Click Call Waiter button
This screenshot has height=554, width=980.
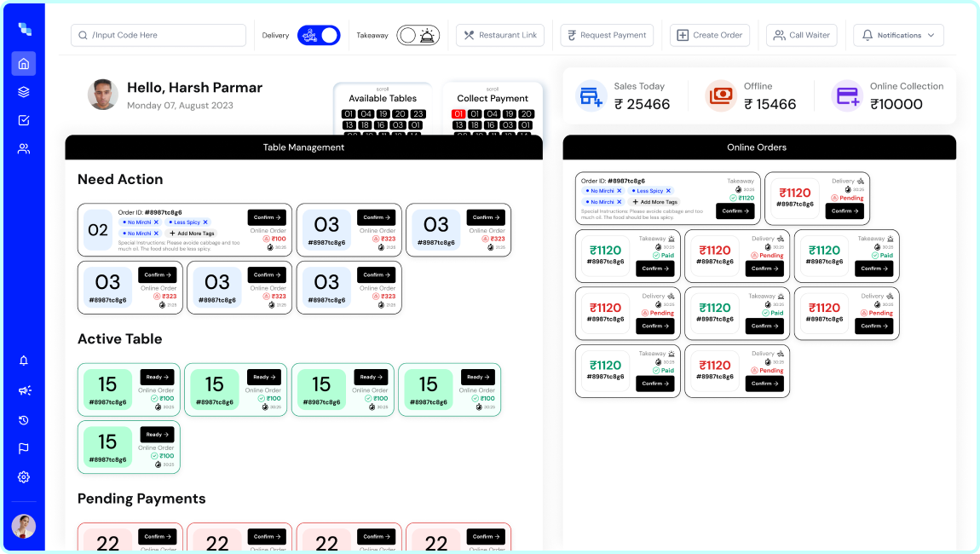(x=802, y=36)
